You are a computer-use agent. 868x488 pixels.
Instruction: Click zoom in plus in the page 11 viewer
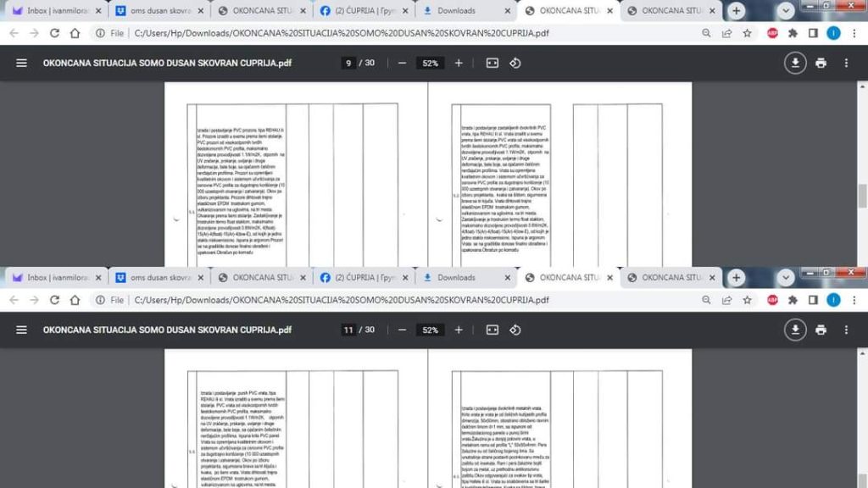tap(459, 330)
